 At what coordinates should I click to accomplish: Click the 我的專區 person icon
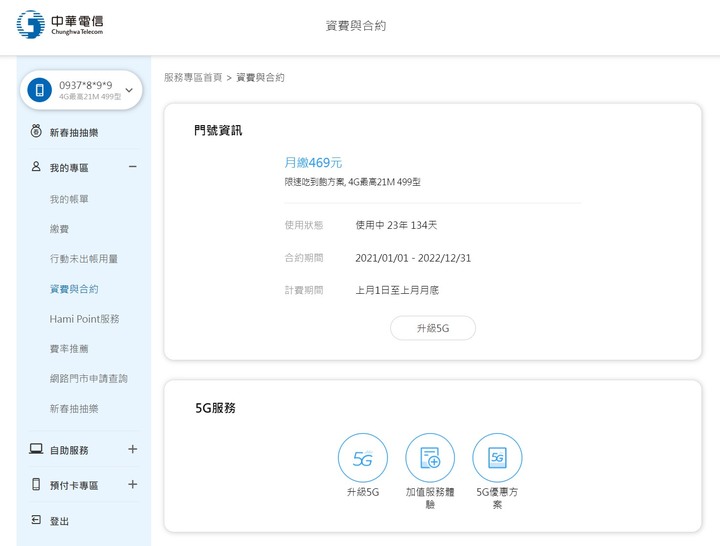[36, 166]
